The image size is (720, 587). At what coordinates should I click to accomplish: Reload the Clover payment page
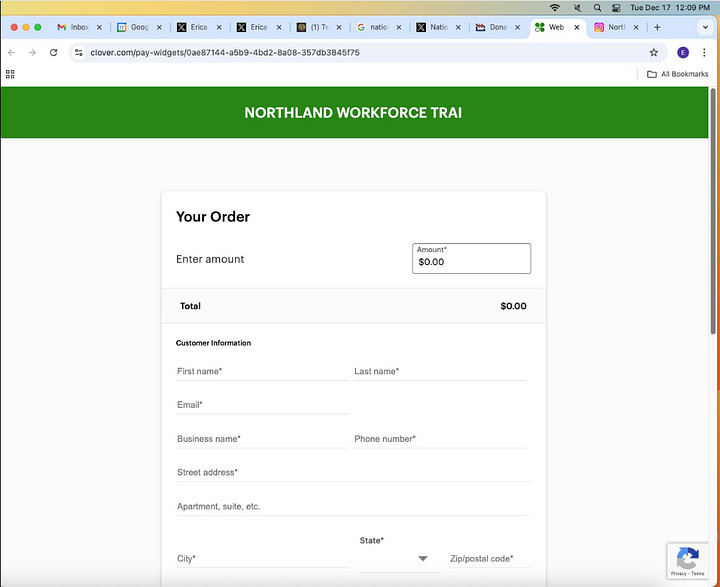pos(54,53)
